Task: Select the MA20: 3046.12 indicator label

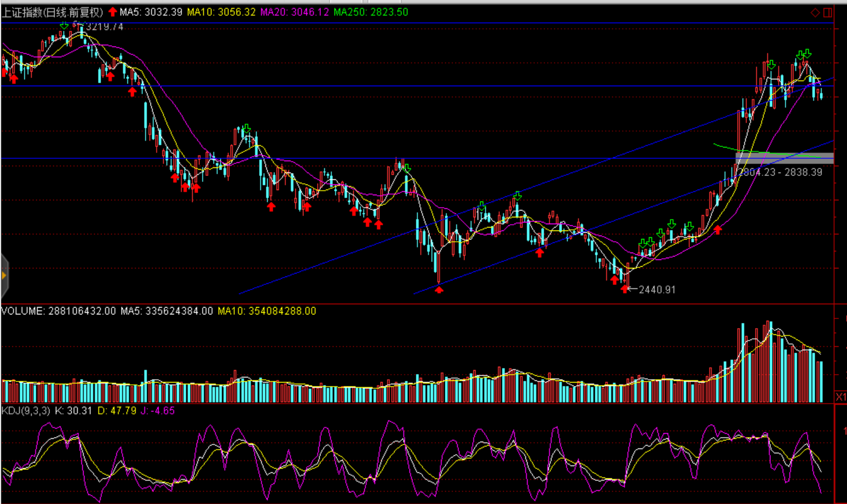Action: (x=294, y=12)
